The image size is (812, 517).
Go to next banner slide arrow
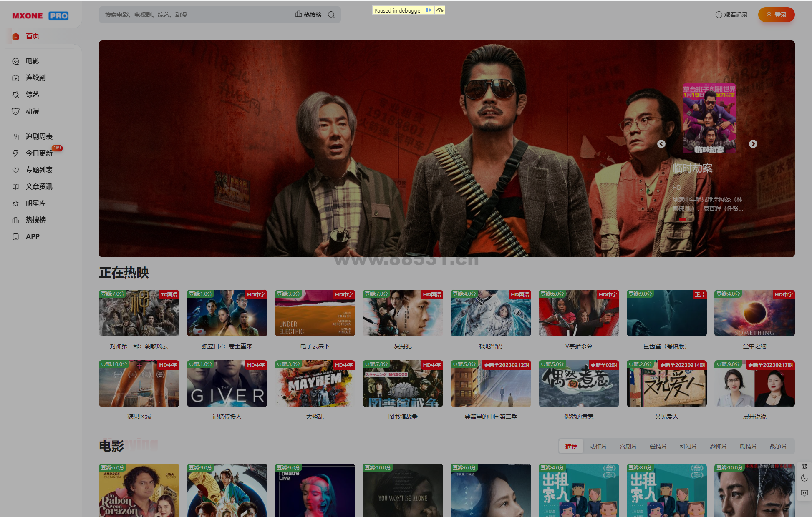[x=753, y=144]
